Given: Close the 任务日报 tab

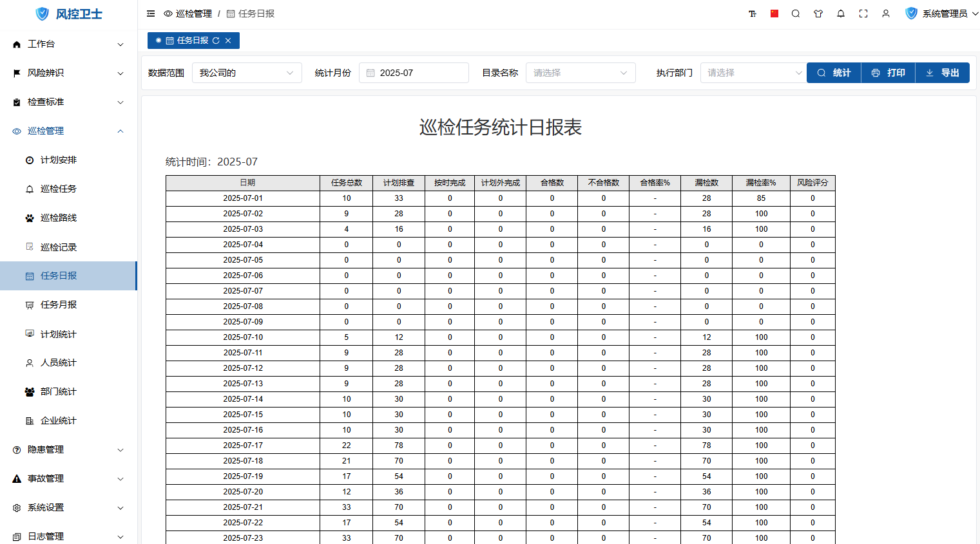Looking at the screenshot, I should (228, 41).
